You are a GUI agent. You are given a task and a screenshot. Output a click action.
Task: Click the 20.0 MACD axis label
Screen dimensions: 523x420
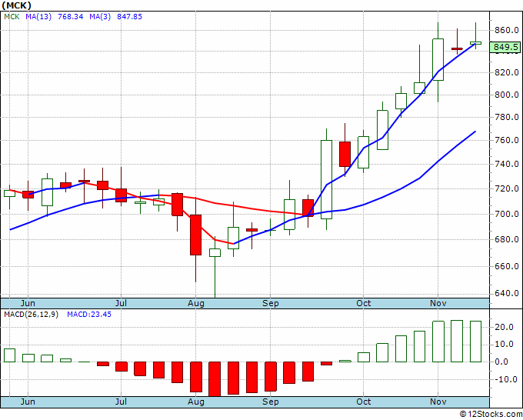504,327
